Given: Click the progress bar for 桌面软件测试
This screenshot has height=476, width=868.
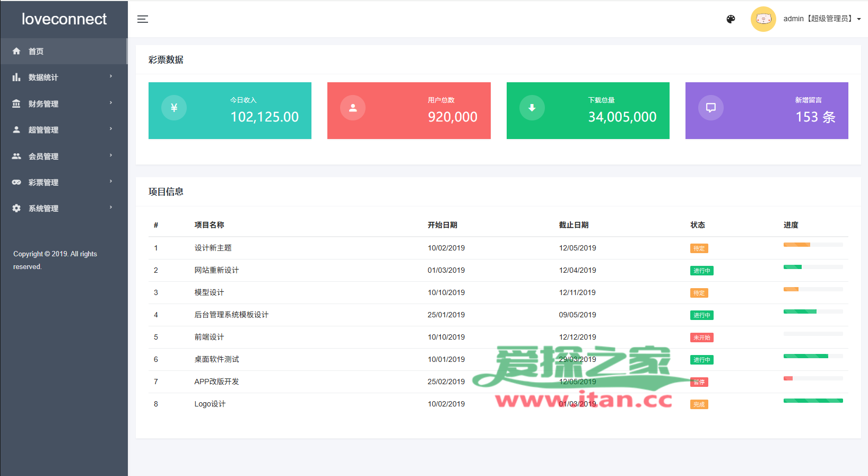Looking at the screenshot, I should (x=813, y=356).
